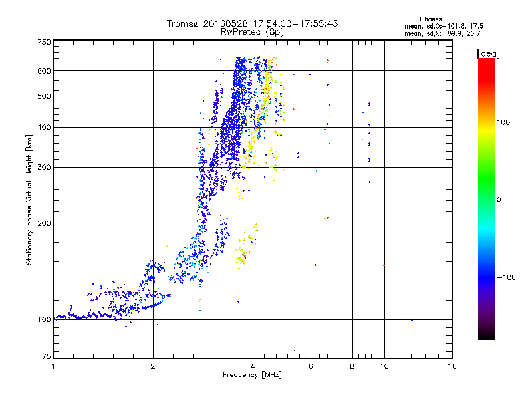Click the x-axis tick label '4'

click(253, 366)
